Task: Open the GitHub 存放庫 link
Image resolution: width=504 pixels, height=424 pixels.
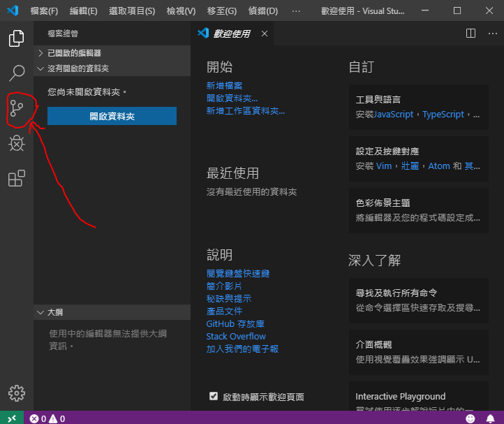Action: [x=235, y=323]
